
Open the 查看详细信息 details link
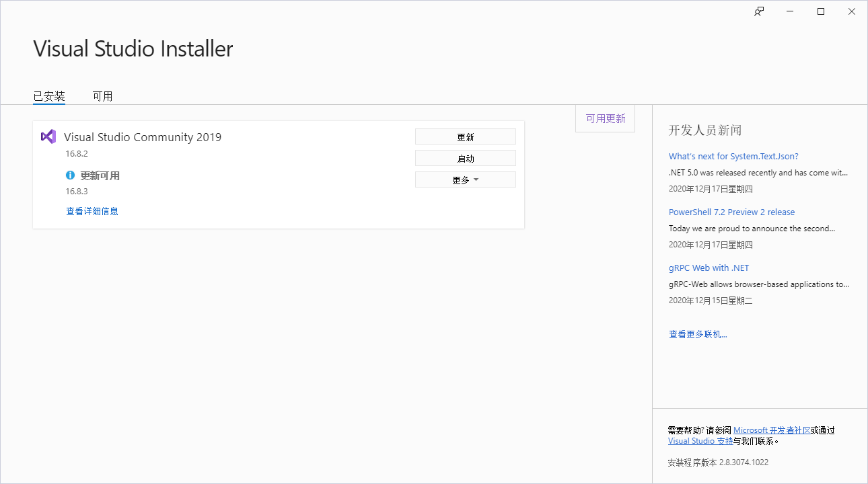92,210
